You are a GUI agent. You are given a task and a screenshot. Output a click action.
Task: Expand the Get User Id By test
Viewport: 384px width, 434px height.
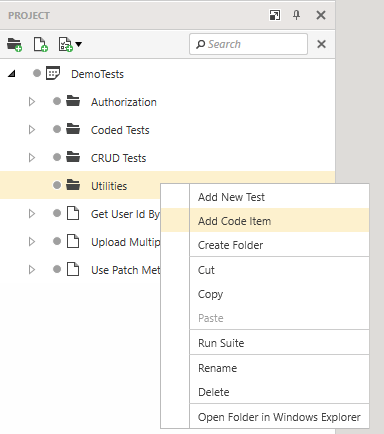tap(32, 214)
